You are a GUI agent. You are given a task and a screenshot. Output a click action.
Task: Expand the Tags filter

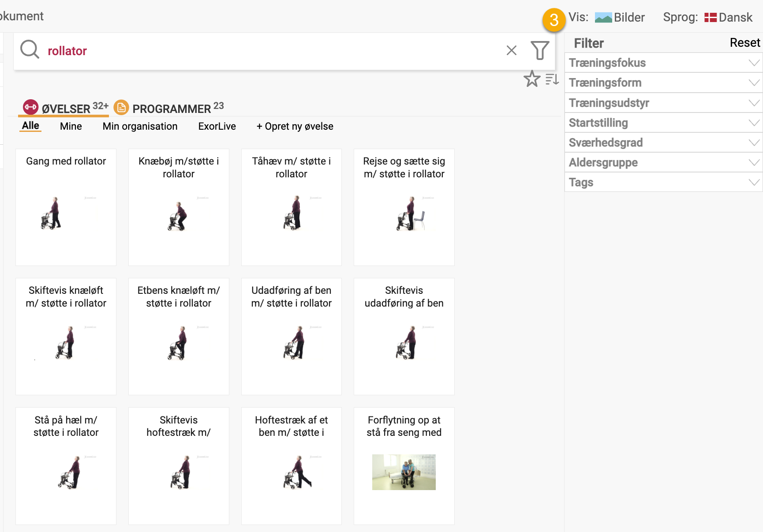point(663,182)
